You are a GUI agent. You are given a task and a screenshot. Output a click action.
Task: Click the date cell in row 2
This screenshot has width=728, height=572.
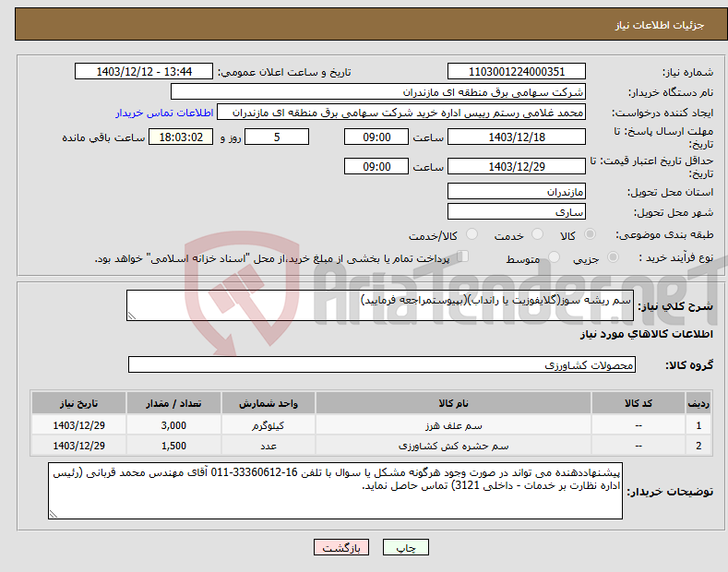click(79, 446)
